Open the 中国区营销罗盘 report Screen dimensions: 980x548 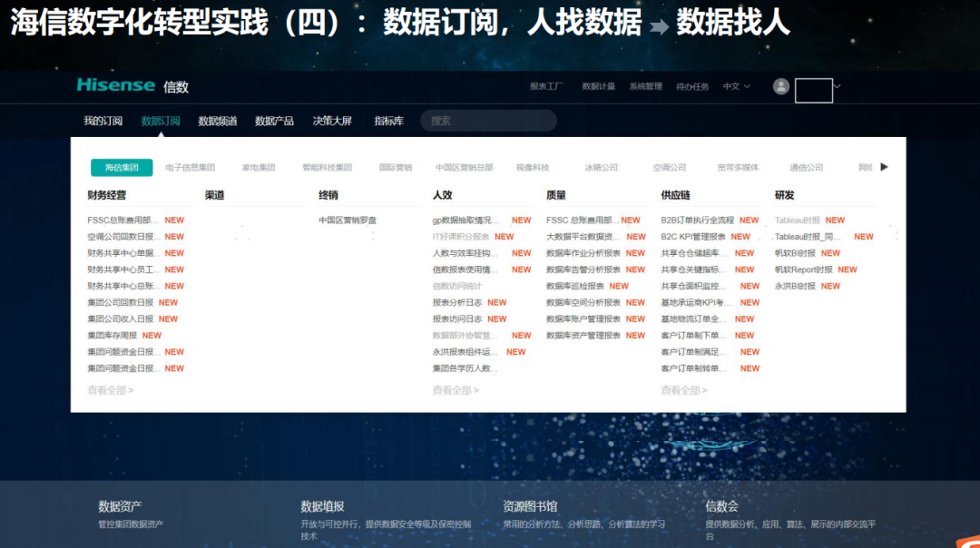click(348, 220)
